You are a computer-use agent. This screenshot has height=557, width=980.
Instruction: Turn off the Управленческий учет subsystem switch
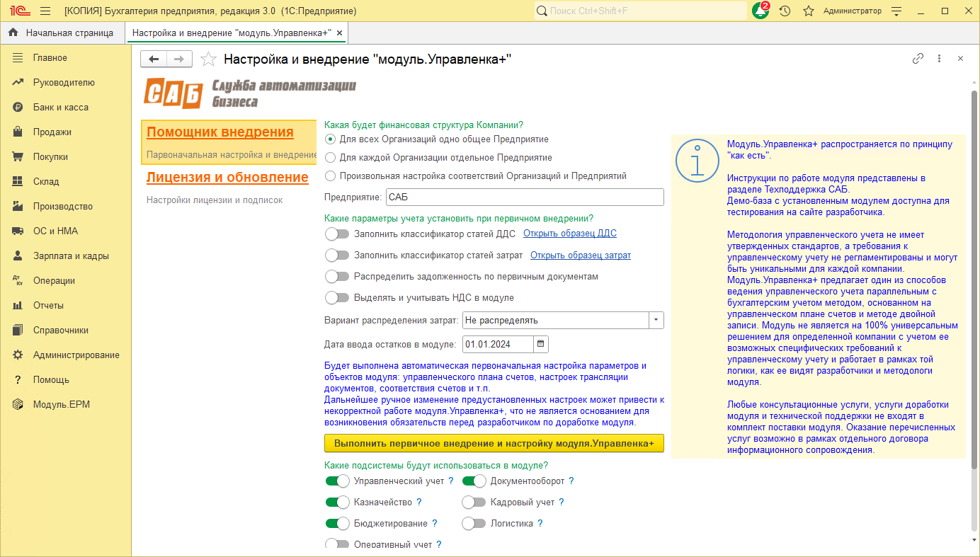337,481
